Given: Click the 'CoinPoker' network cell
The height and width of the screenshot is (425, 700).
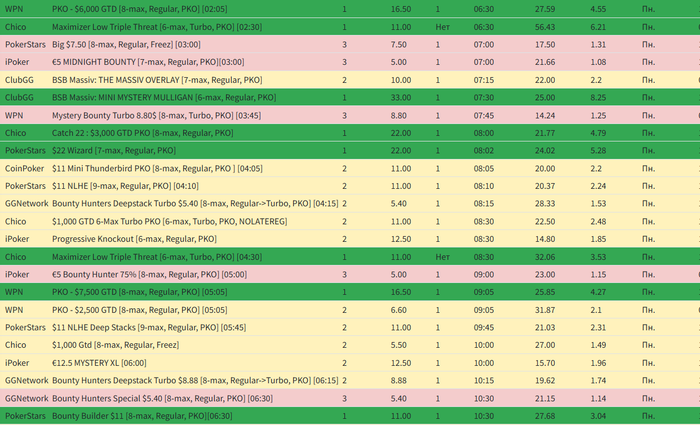Looking at the screenshot, I should [x=25, y=168].
